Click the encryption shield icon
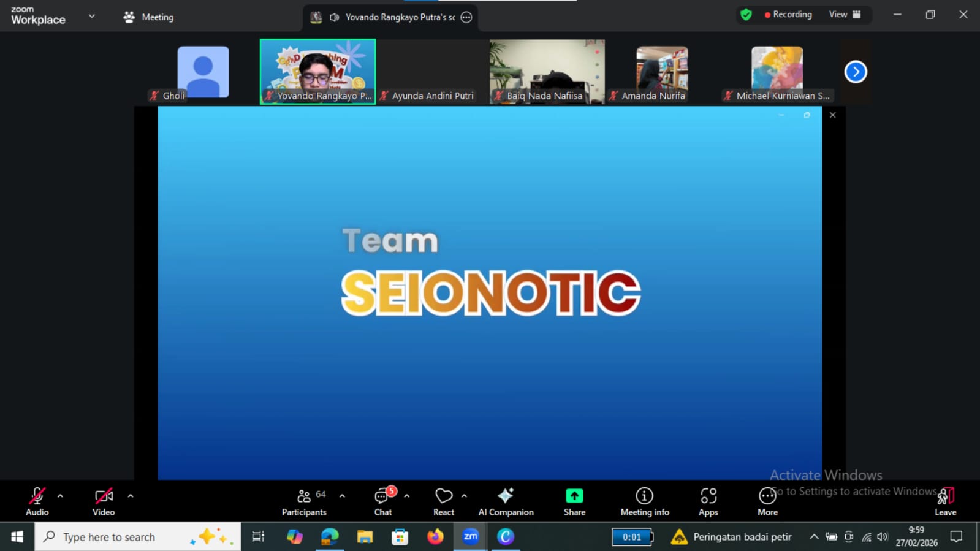Viewport: 980px width, 551px height. click(746, 15)
